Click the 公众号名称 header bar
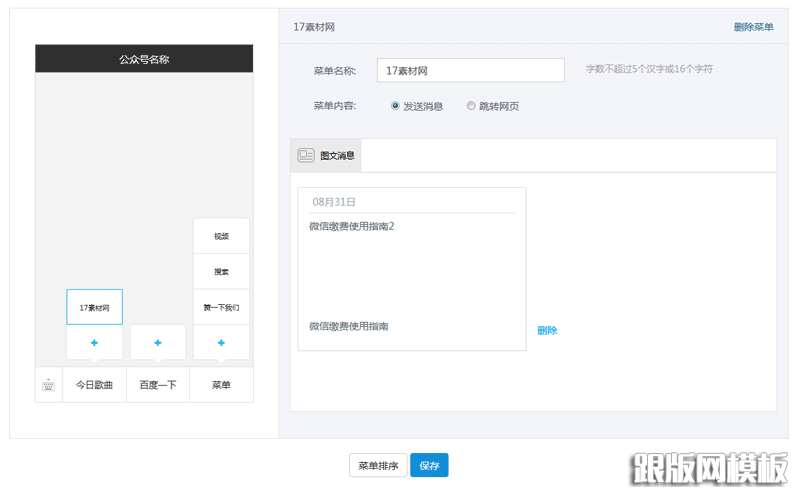 coord(144,59)
